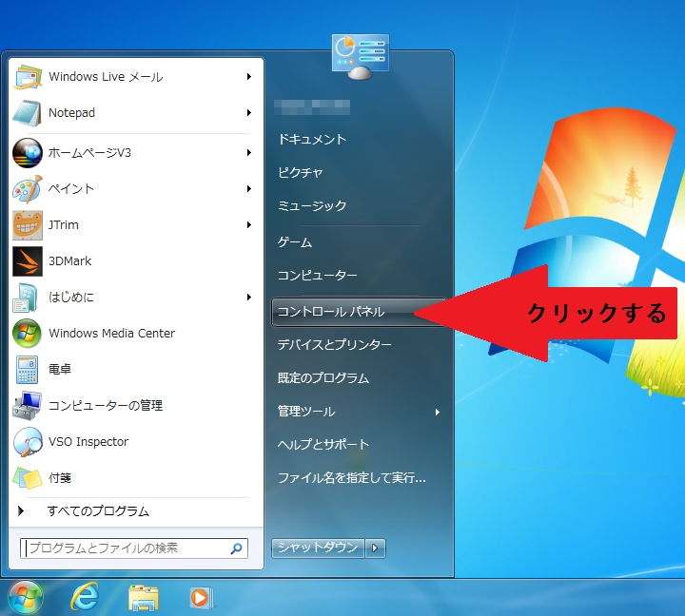
Task: Show すべてのプログラム list
Action: [98, 510]
